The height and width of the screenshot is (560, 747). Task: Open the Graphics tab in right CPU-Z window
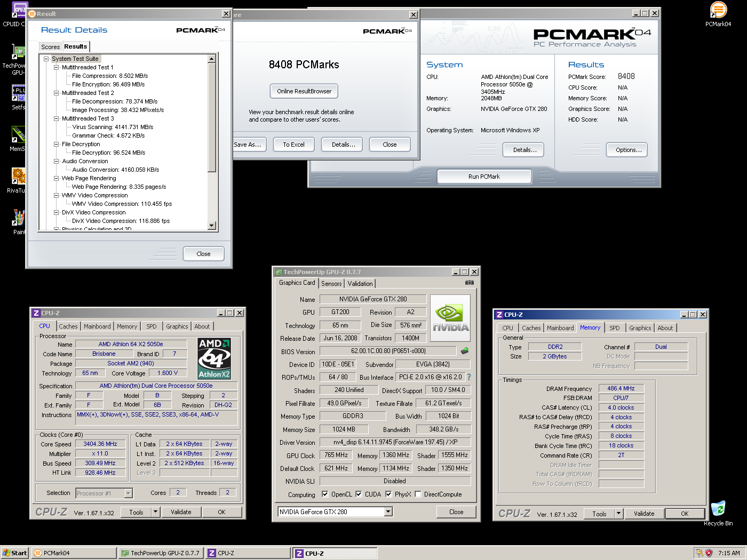tap(640, 328)
